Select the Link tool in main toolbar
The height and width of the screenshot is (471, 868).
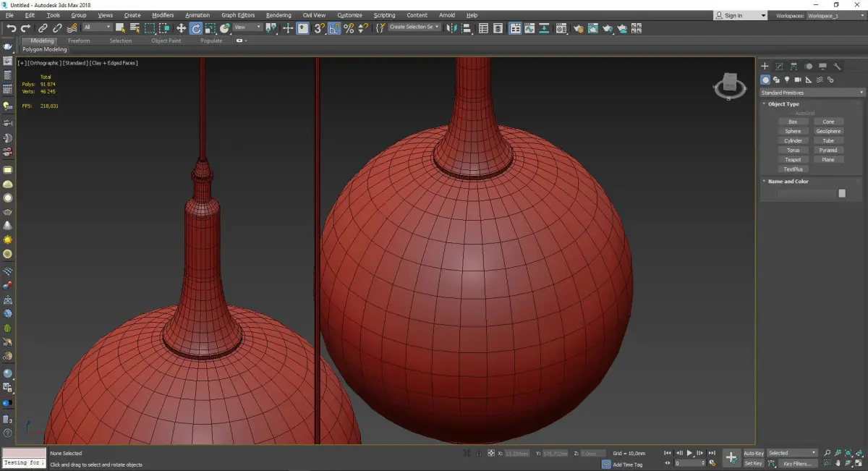(x=43, y=28)
